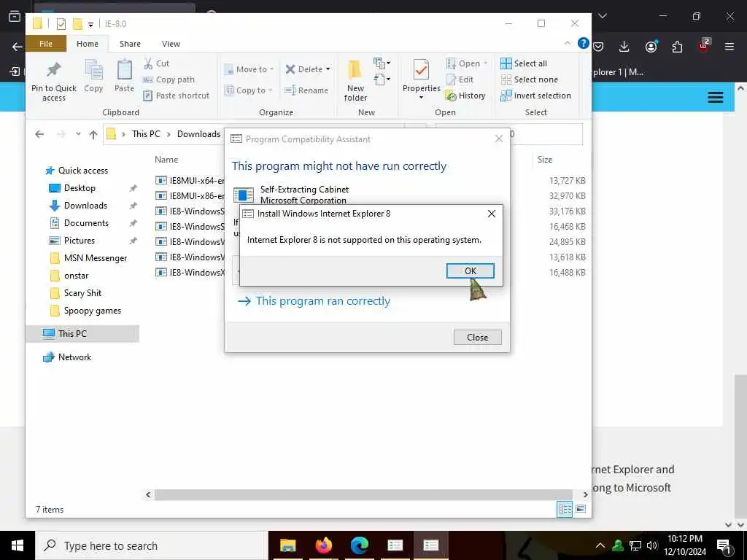Create a New folder from ribbon

(x=355, y=80)
